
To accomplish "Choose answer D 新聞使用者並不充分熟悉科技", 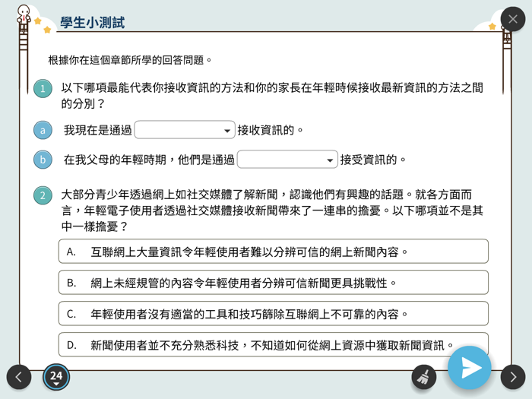I will [274, 345].
